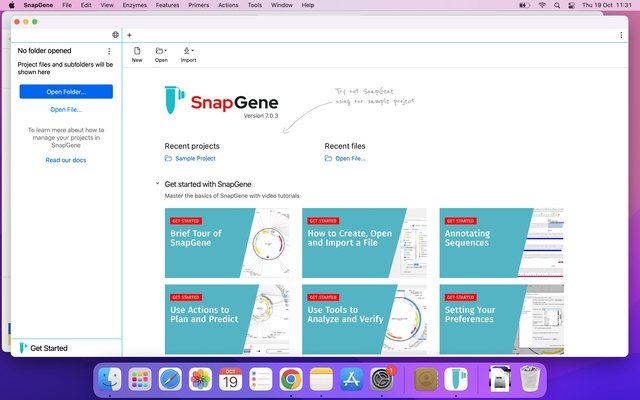
Task: Click the battery icon in menu bar
Action: pos(524,5)
